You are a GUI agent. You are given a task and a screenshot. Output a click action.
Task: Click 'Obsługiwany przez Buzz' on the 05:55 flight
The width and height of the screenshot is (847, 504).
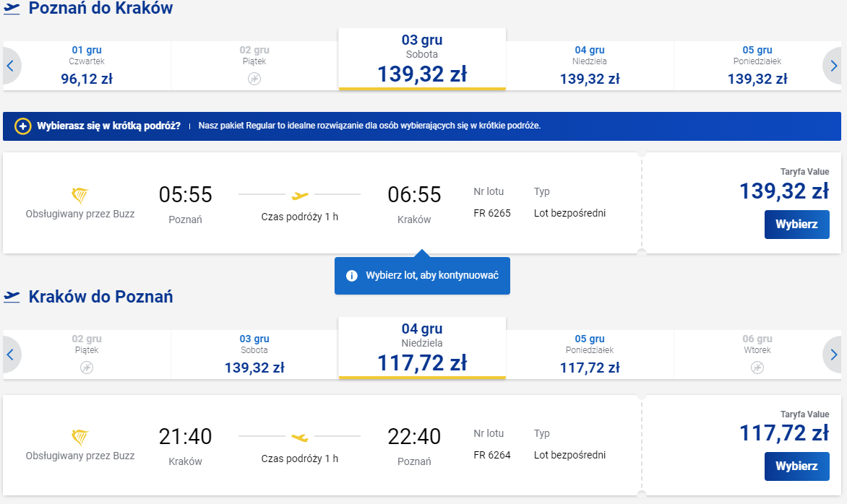coord(80,214)
